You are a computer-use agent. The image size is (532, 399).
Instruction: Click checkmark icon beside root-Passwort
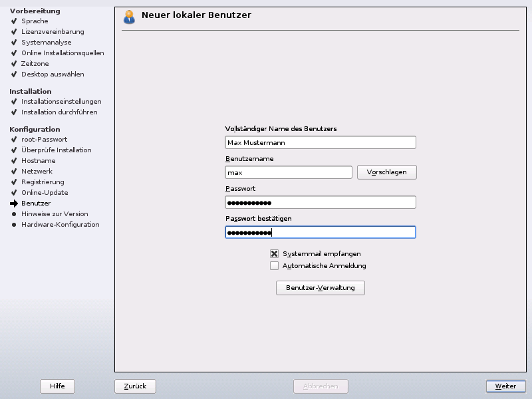pos(14,140)
